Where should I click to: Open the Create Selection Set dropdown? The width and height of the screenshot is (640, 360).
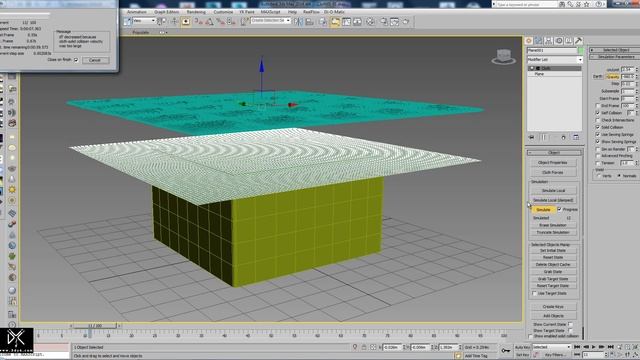point(271,20)
